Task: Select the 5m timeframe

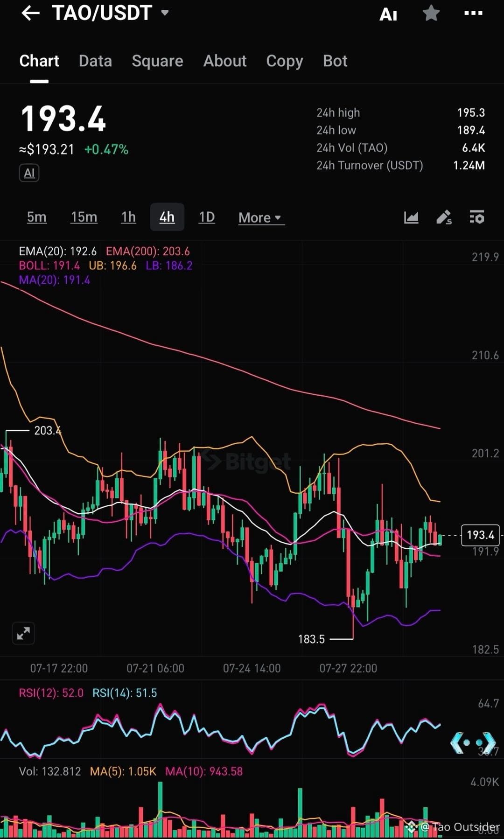Action: 36,217
